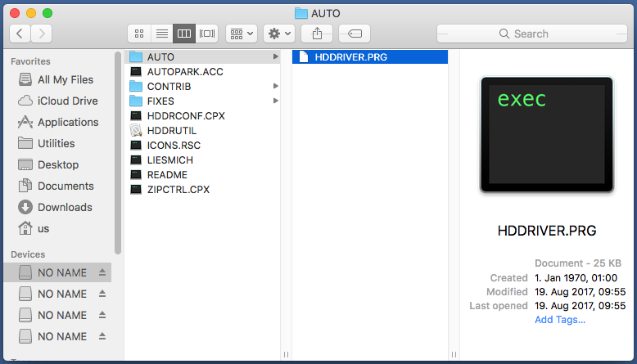Expand the CONTRIB folder arrow

click(x=275, y=86)
